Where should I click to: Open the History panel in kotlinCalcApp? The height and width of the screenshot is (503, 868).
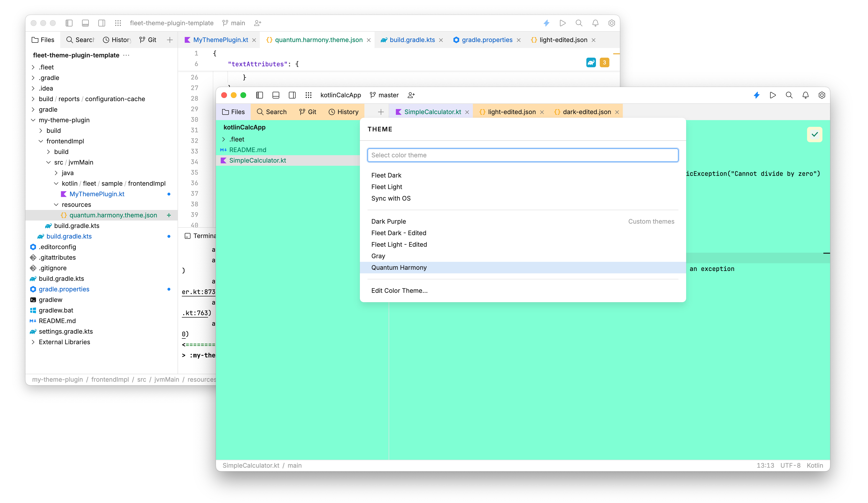pyautogui.click(x=343, y=112)
